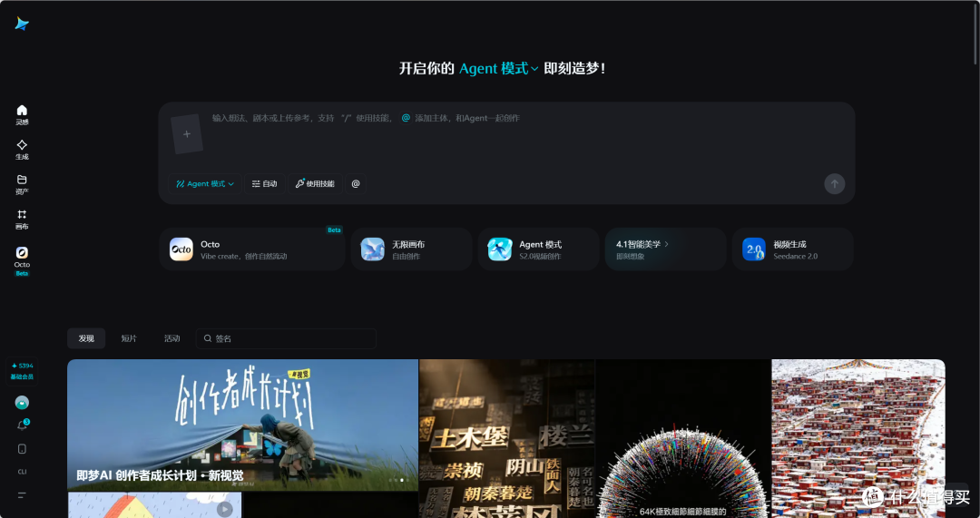Click the 无限画布 card bird icon
This screenshot has width=980, height=518.
tap(373, 249)
